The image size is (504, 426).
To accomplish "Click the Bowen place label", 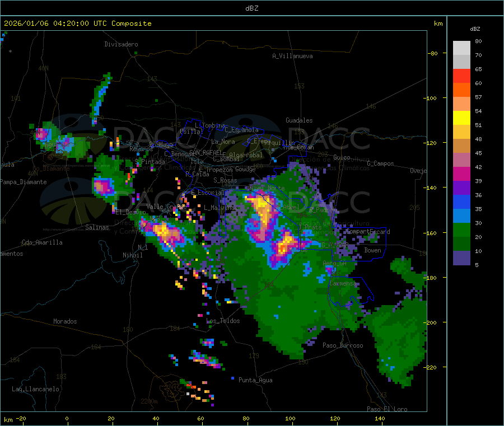I will (x=373, y=250).
